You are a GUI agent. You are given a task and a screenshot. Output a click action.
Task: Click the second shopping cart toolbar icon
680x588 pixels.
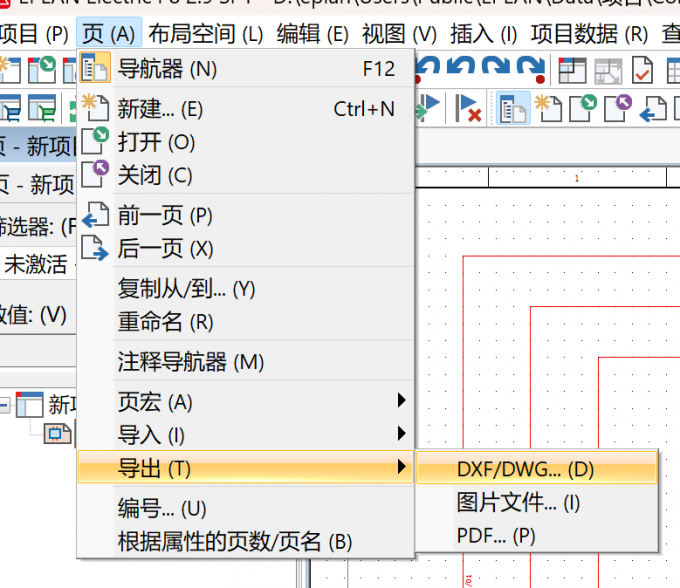click(42, 108)
